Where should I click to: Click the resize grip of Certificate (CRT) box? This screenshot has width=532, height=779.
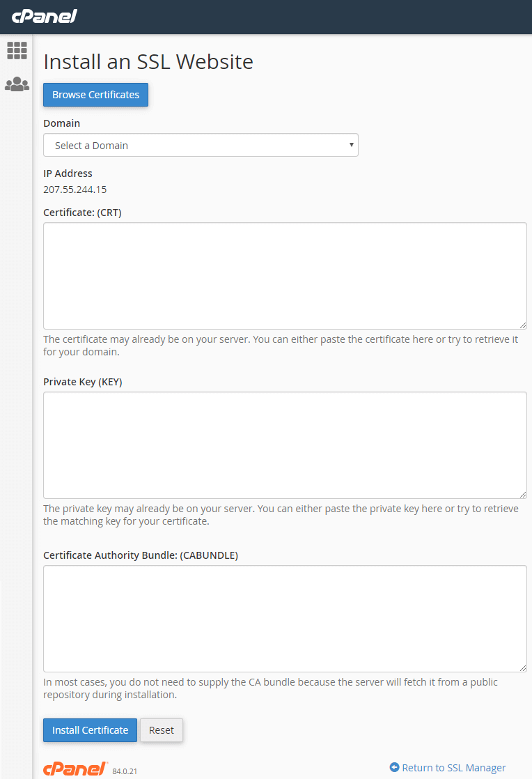coord(522,325)
